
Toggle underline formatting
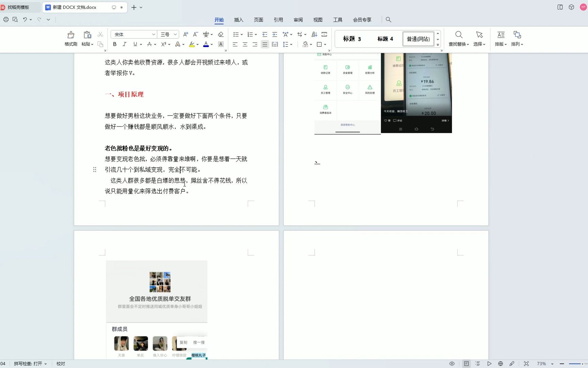135,44
